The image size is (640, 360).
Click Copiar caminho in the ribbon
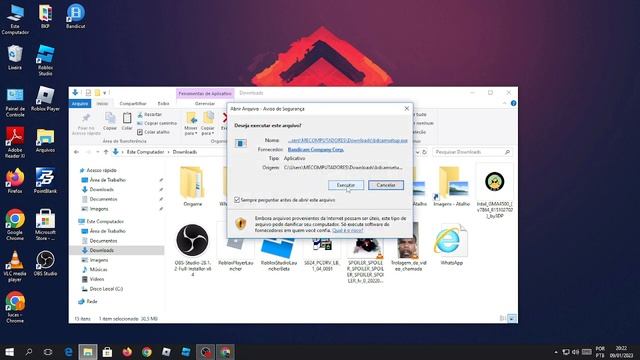157,123
